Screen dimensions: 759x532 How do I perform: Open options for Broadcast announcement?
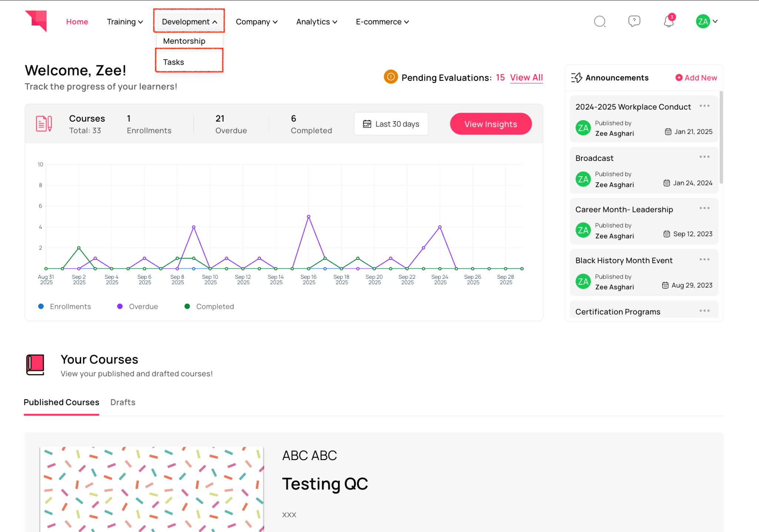pos(704,157)
